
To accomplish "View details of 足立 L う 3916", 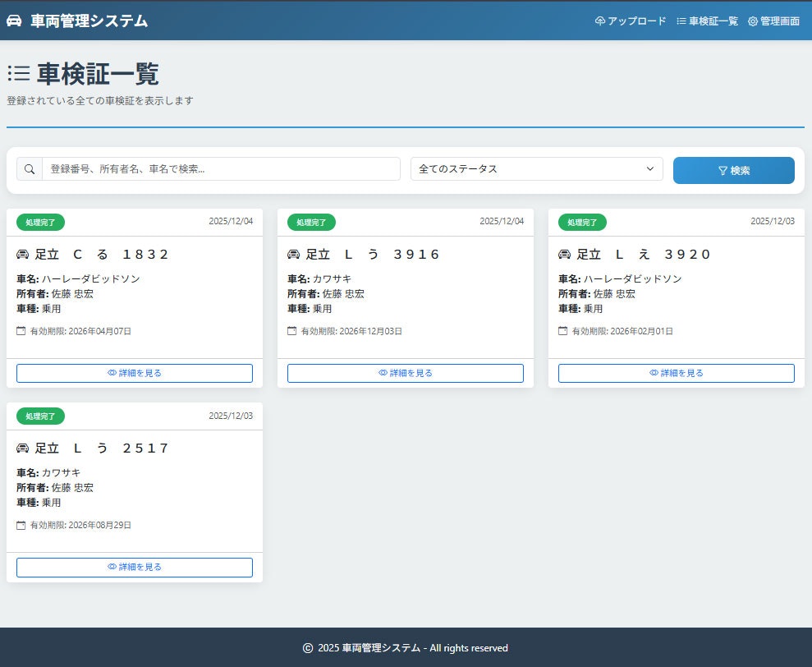I will pyautogui.click(x=406, y=373).
